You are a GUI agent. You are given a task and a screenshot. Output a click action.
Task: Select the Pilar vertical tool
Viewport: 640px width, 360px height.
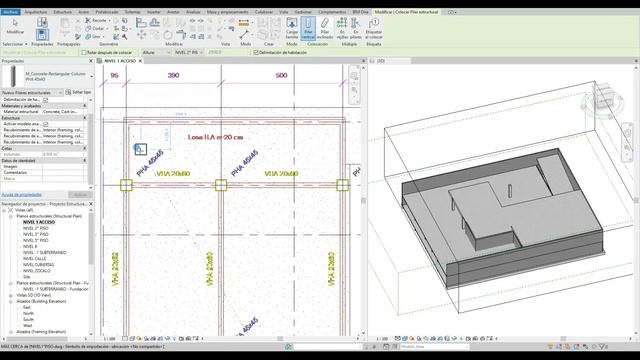[x=308, y=28]
